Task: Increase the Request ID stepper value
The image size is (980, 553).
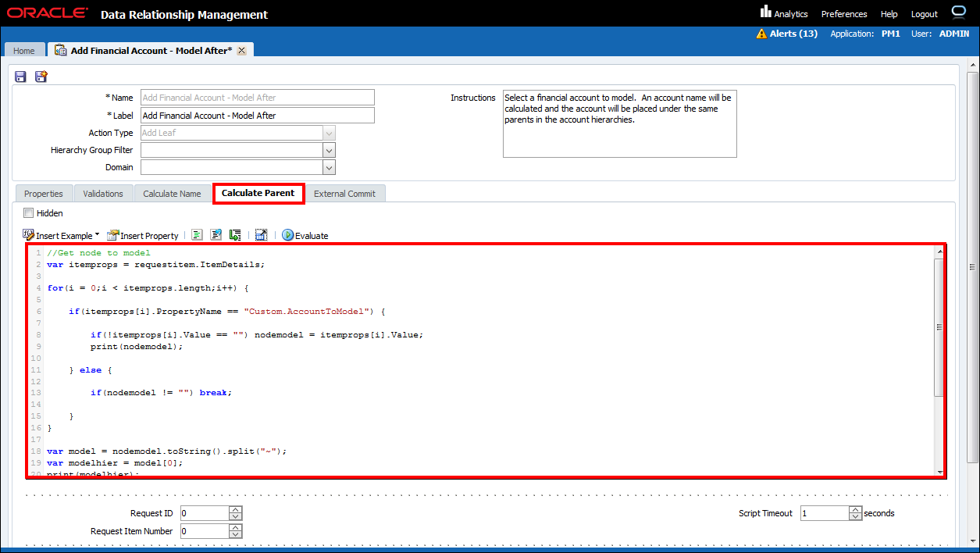Action: coord(237,510)
